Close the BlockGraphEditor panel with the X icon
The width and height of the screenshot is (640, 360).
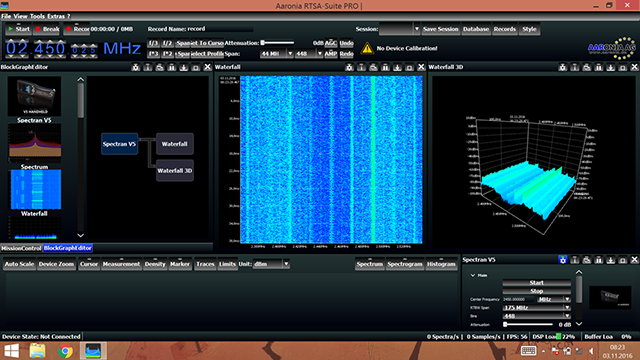pyautogui.click(x=207, y=67)
